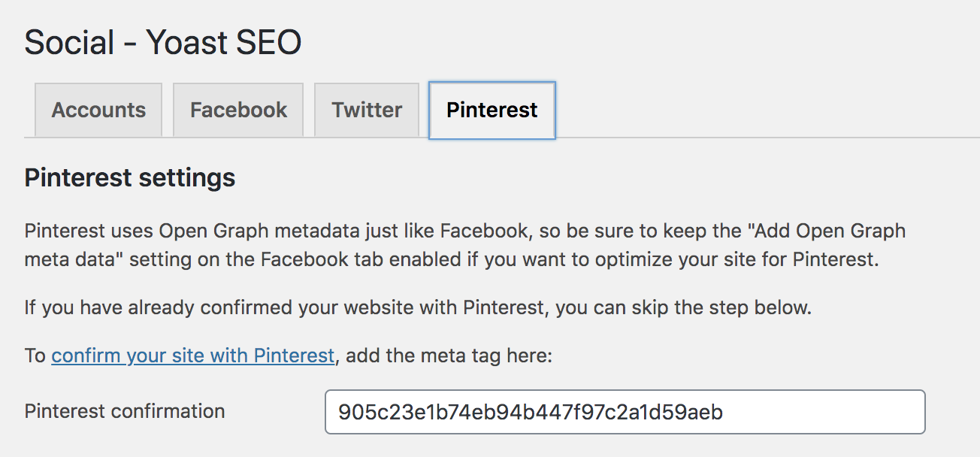Viewport: 980px width, 457px height.
Task: Click the active Pinterest tab
Action: (x=492, y=110)
